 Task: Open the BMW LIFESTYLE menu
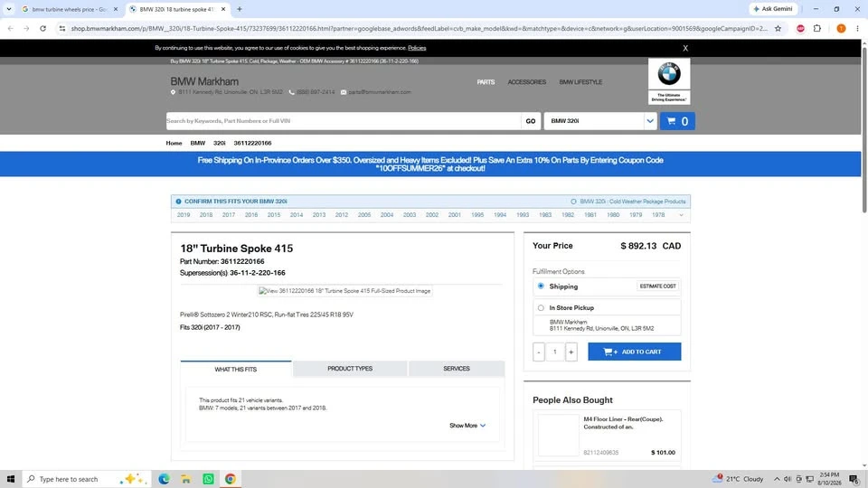(580, 82)
